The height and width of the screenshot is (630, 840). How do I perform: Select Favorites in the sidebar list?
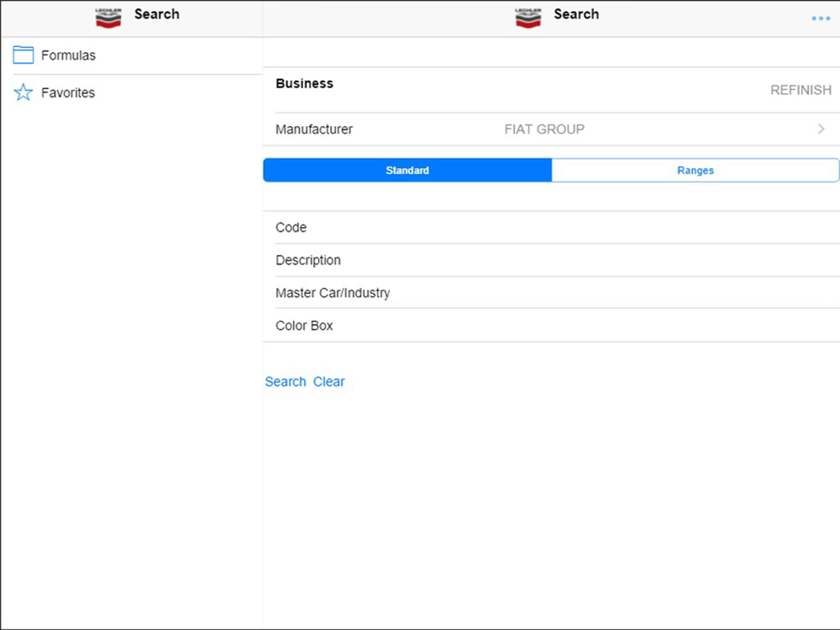pos(132,92)
